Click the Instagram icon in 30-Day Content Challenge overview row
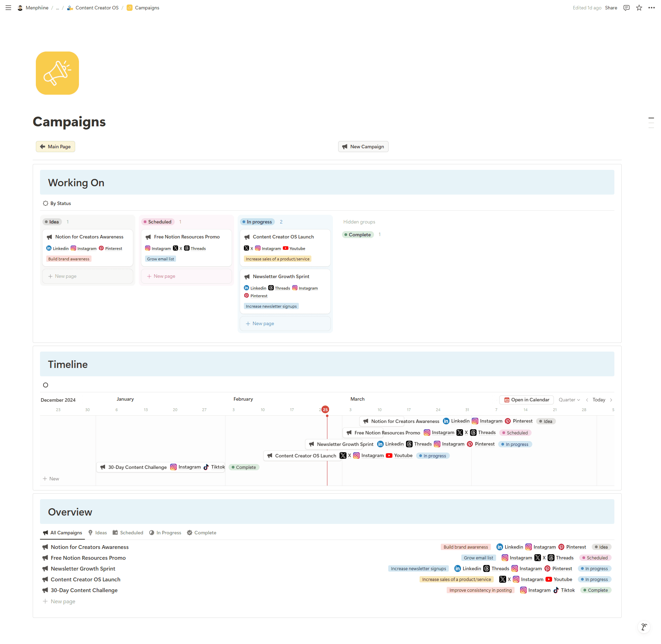Image resolution: width=661 pixels, height=644 pixels. [523, 590]
